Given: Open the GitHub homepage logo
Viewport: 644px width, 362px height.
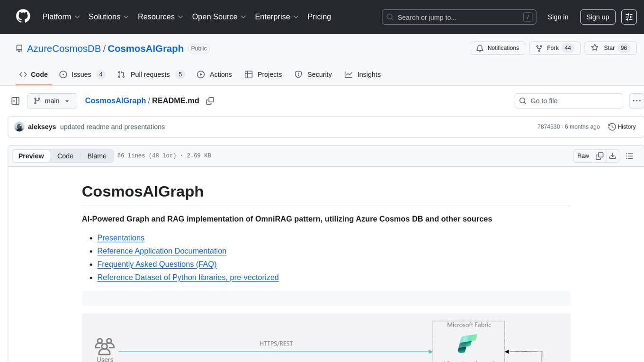Looking at the screenshot, I should (x=23, y=17).
